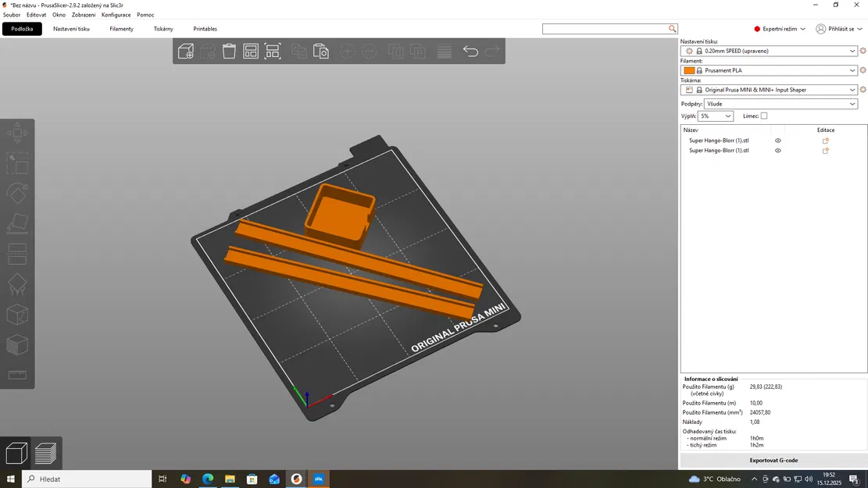The image size is (868, 488).
Task: Hide the first Super Hango-Blorr model
Action: [x=777, y=141]
